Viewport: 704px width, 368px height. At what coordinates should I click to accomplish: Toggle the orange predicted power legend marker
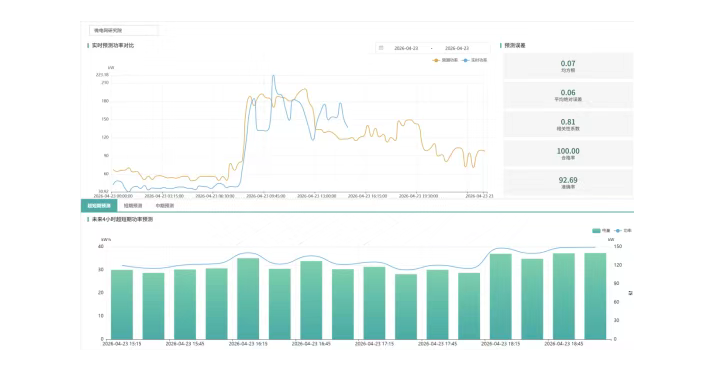click(x=436, y=60)
